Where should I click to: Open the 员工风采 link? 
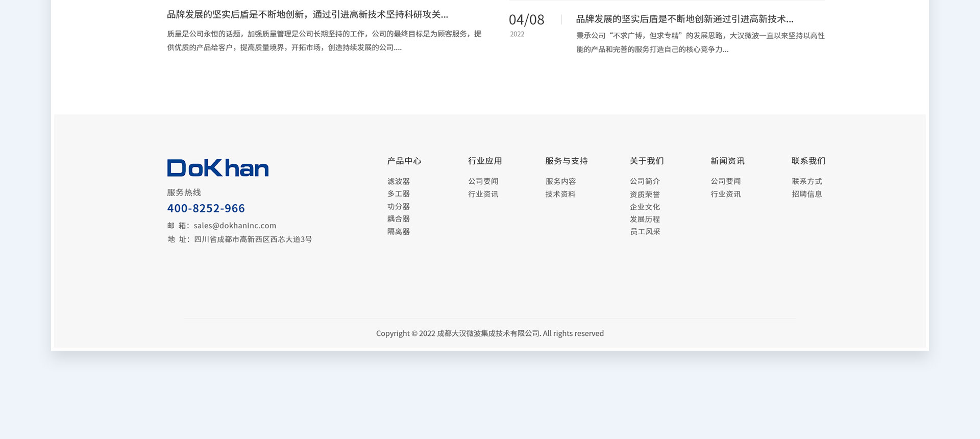645,232
